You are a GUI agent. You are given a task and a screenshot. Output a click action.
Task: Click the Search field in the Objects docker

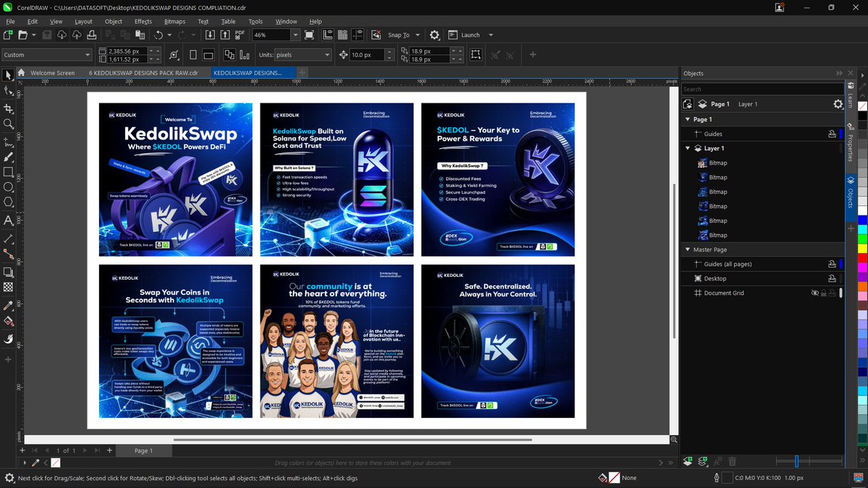(x=763, y=90)
